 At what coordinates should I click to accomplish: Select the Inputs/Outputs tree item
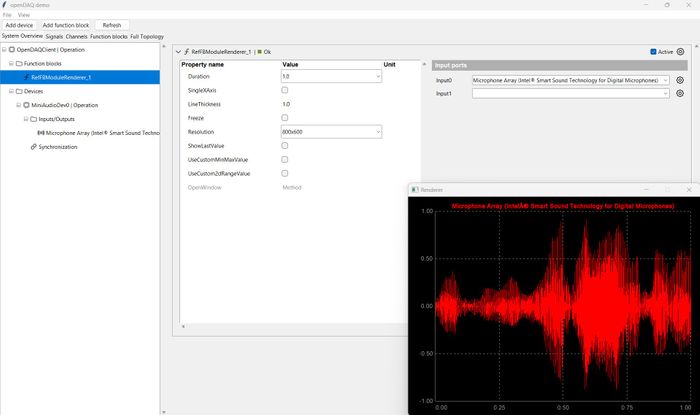tap(56, 118)
